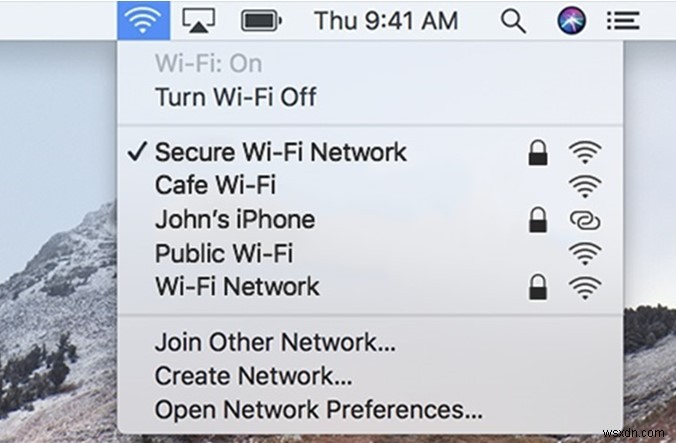Click the Wi-Fi icon in menu bar

point(143,20)
